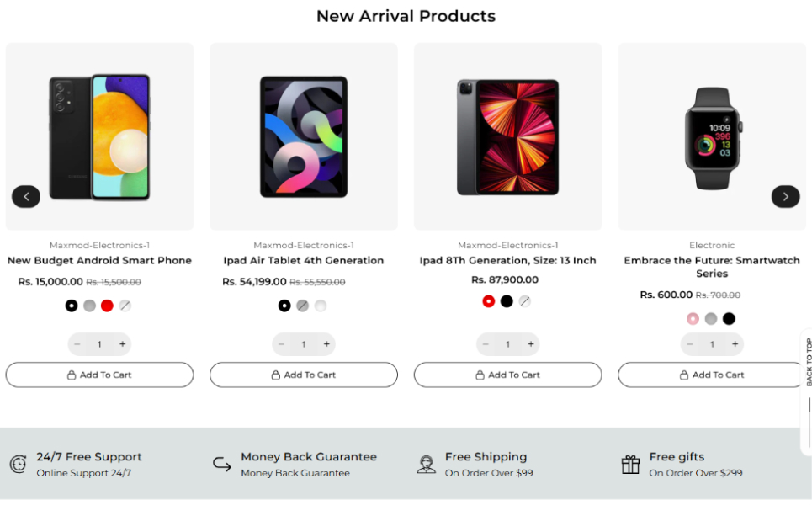The image size is (812, 505).
Task: Click the previous arrow on product carousel
Action: 26,197
